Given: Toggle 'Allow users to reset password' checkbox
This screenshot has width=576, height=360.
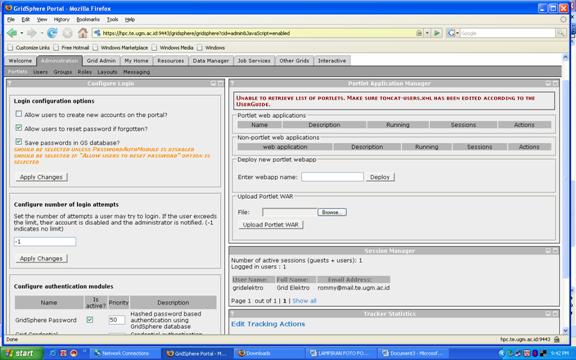Looking at the screenshot, I should pyautogui.click(x=19, y=128).
